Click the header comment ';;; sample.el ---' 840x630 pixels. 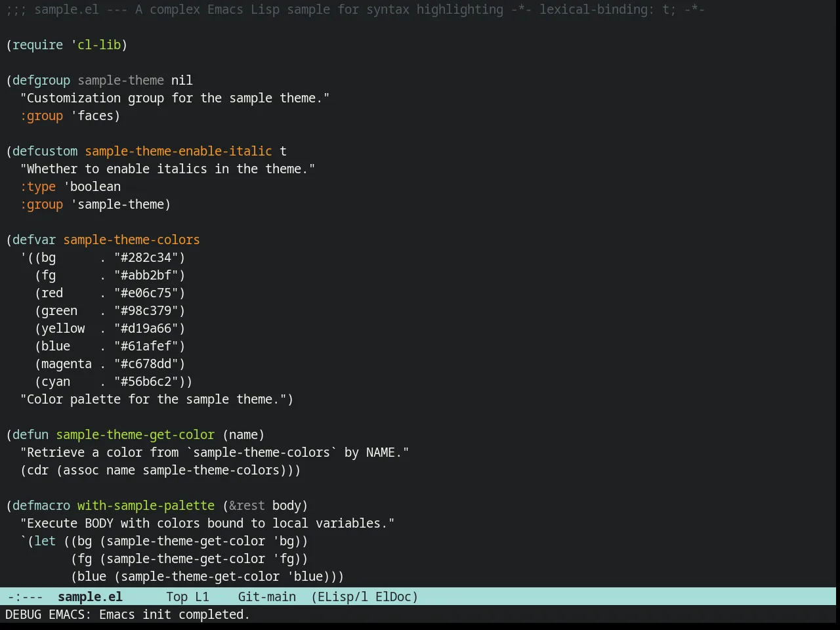click(x=67, y=9)
